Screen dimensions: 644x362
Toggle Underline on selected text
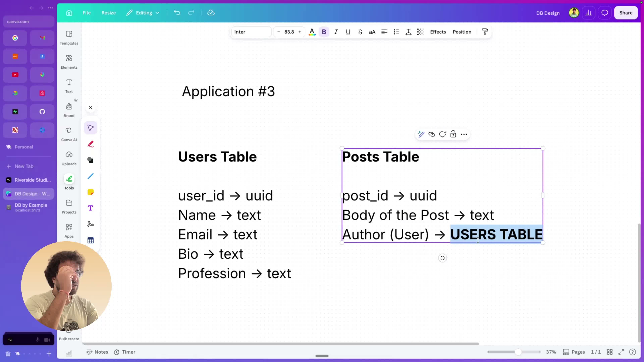pos(348,32)
